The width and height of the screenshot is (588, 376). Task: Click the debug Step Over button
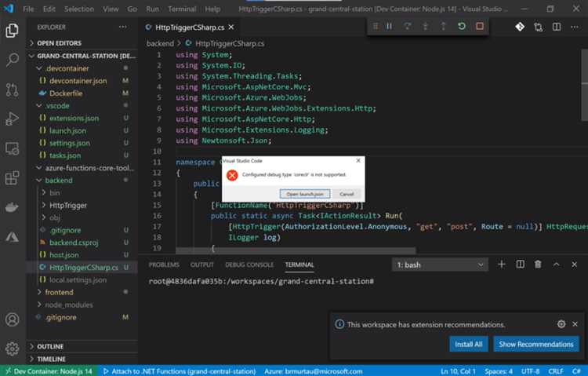pos(407,26)
